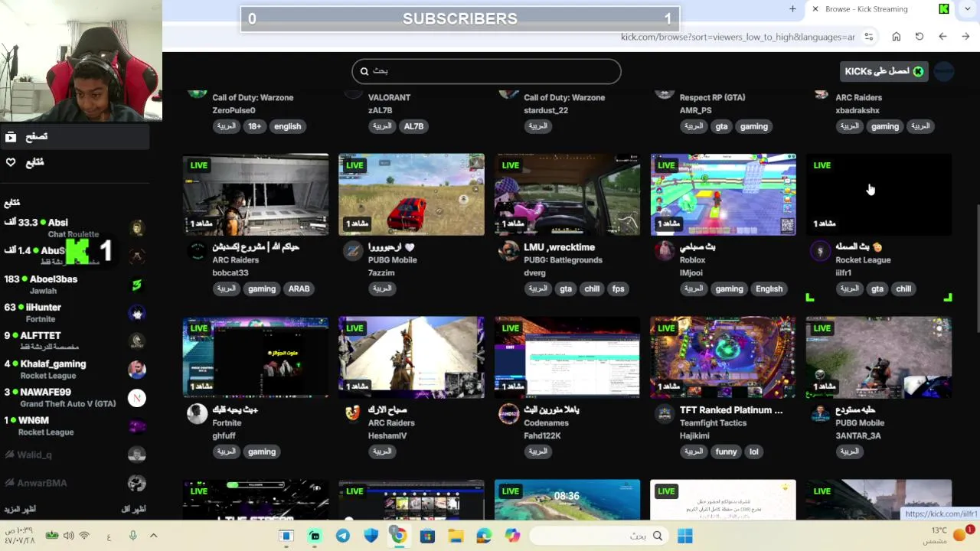This screenshot has width=980, height=551.
Task: Click the AL7B tag under zAL7B
Action: pos(413,126)
